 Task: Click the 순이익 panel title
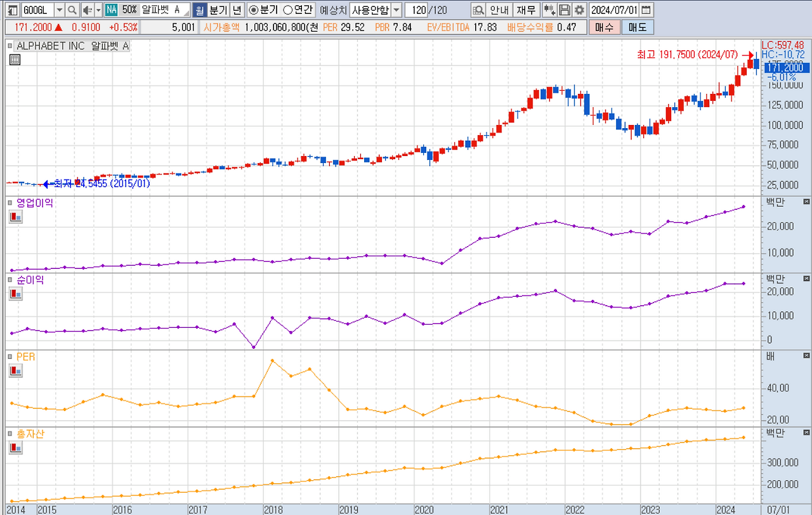pos(30,280)
